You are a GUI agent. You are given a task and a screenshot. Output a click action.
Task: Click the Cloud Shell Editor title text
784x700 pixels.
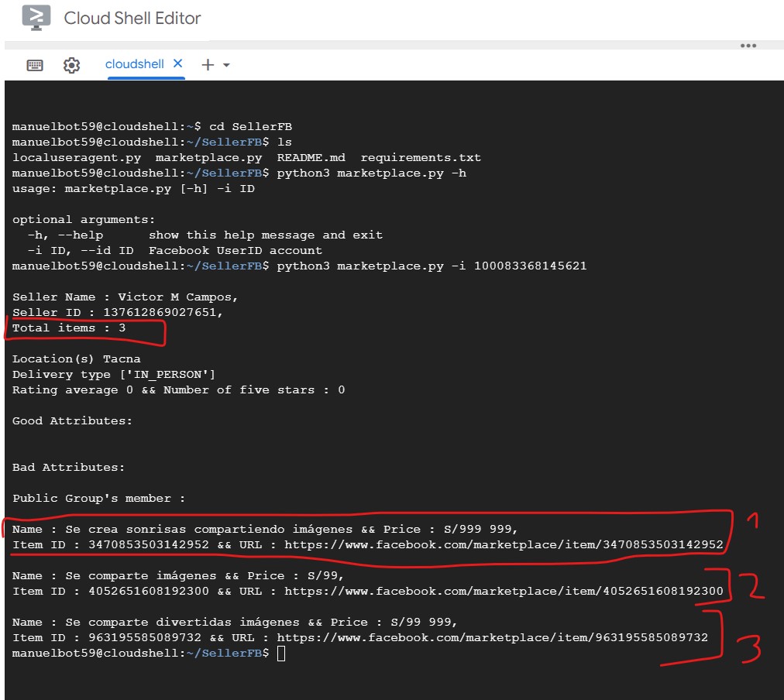(132, 18)
